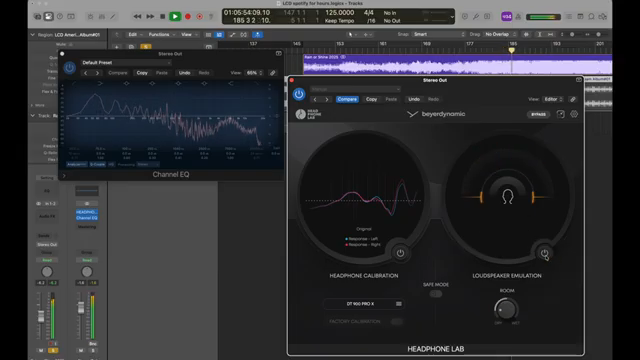Toggle the Channel EQ link icon
This screenshot has width=640, height=360.
tap(273, 73)
